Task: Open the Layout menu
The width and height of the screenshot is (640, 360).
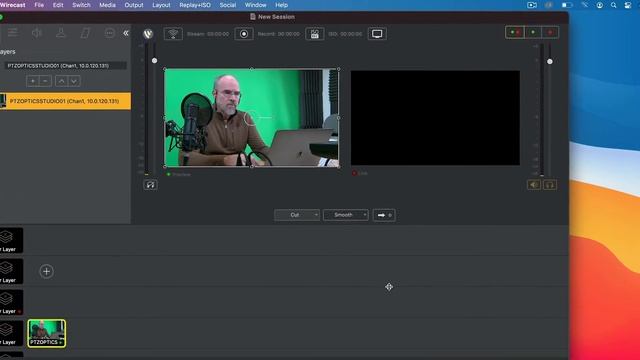Action: [161, 5]
